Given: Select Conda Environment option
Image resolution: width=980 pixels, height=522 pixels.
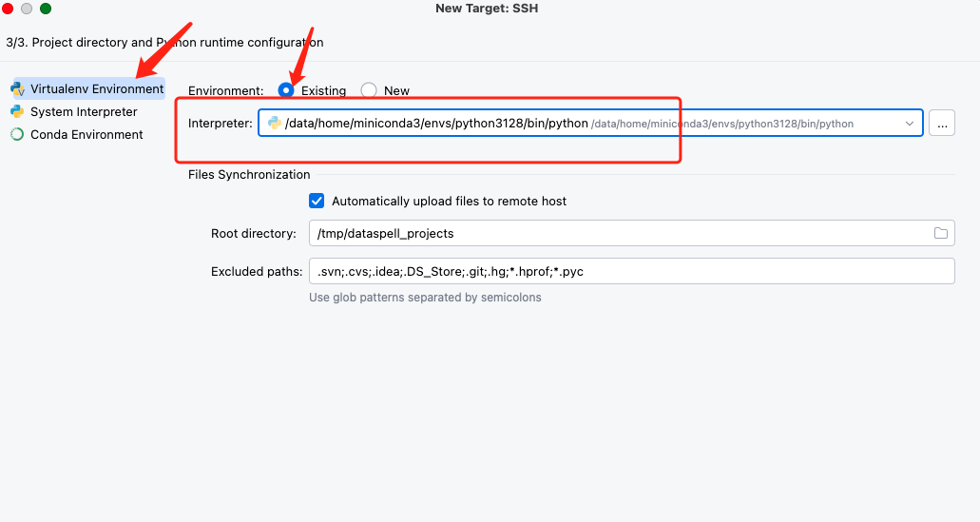Looking at the screenshot, I should pos(86,134).
